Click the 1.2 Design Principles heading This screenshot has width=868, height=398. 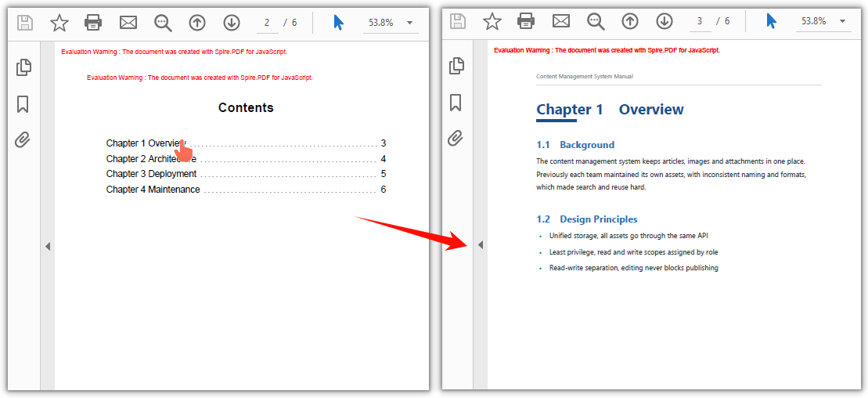coord(587,219)
